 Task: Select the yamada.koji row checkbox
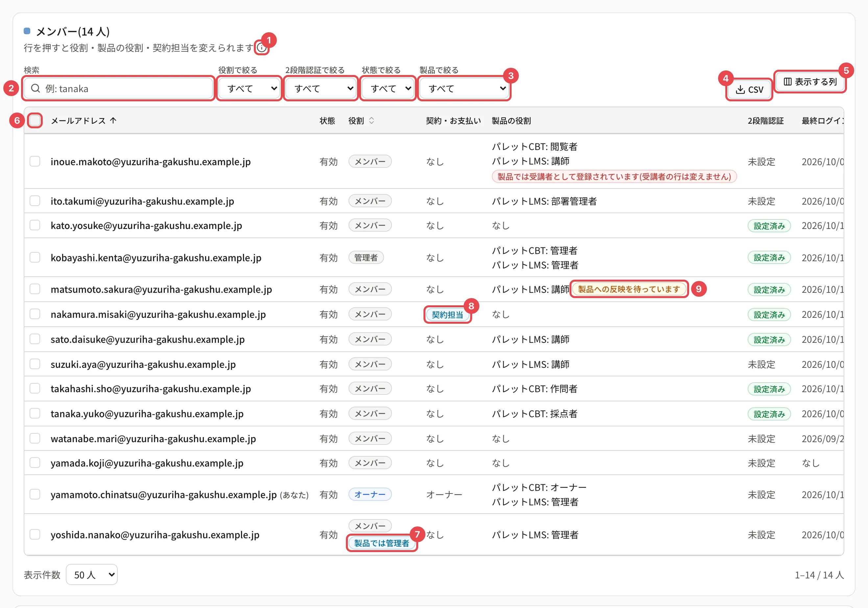coord(35,463)
